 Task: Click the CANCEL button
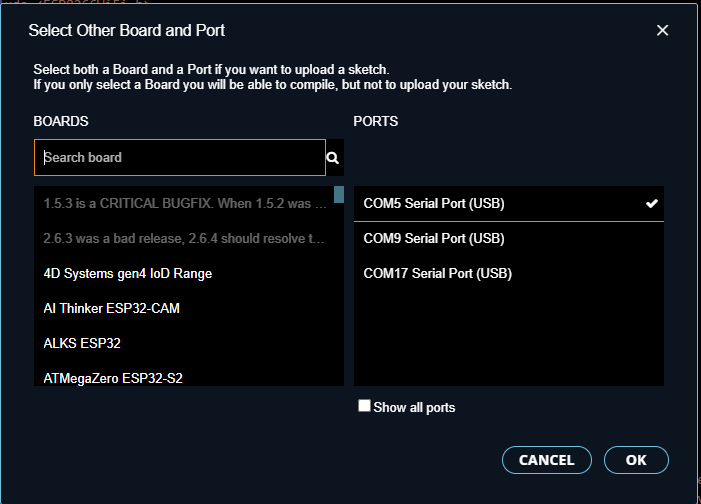tap(547, 460)
